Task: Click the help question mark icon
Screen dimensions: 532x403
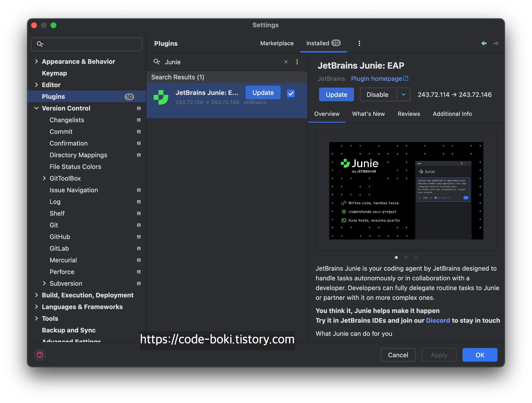Action: [40, 355]
